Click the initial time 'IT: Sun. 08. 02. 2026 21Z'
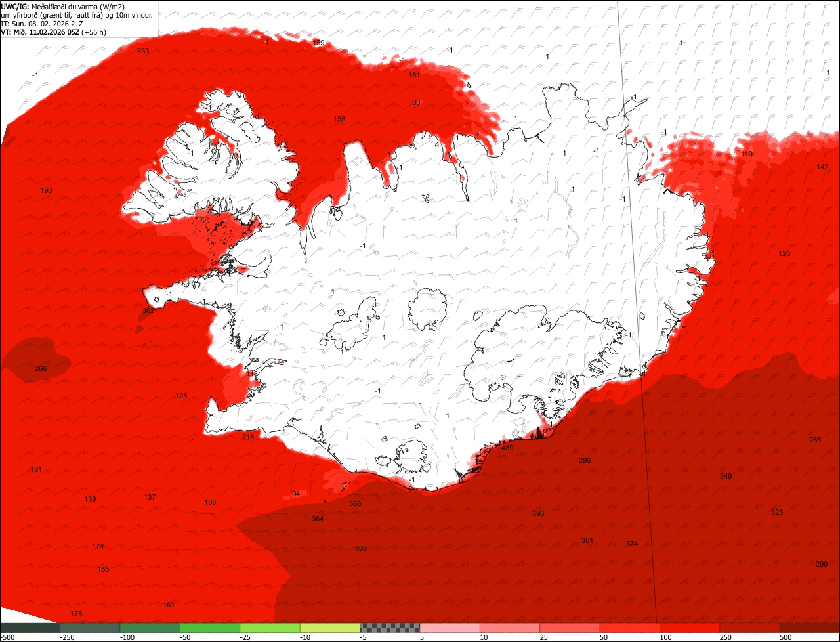 click(x=42, y=23)
